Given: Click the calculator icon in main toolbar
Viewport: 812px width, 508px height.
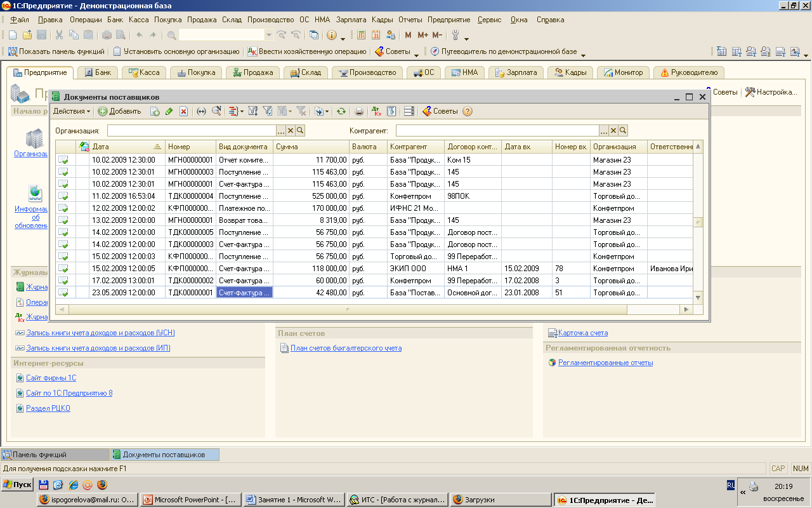Looking at the screenshot, I should point(362,35).
